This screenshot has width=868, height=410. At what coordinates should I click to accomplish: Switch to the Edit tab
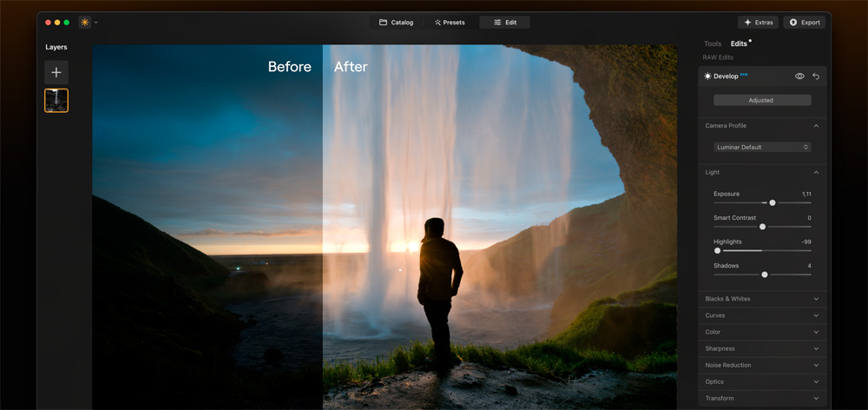pos(504,23)
